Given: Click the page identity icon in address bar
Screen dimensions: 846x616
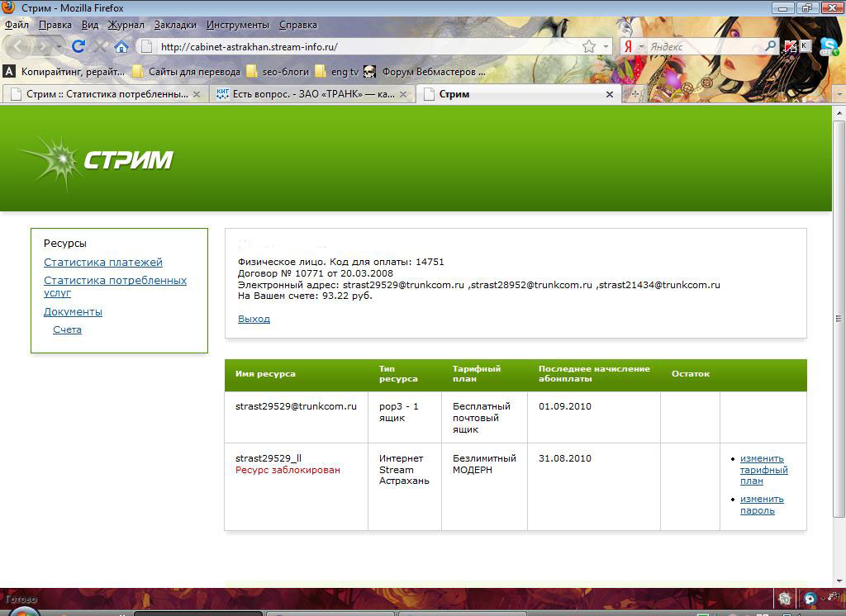Looking at the screenshot, I should (147, 47).
